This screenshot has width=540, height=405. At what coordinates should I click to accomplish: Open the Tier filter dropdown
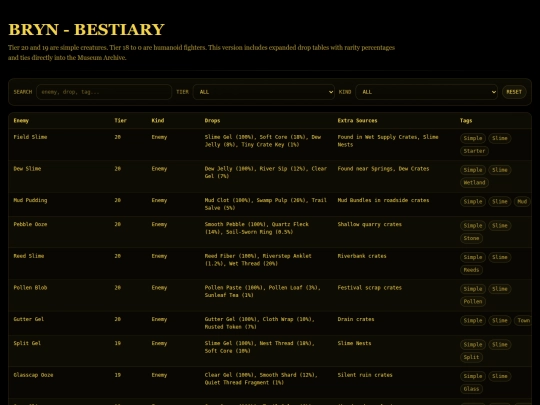tap(264, 92)
